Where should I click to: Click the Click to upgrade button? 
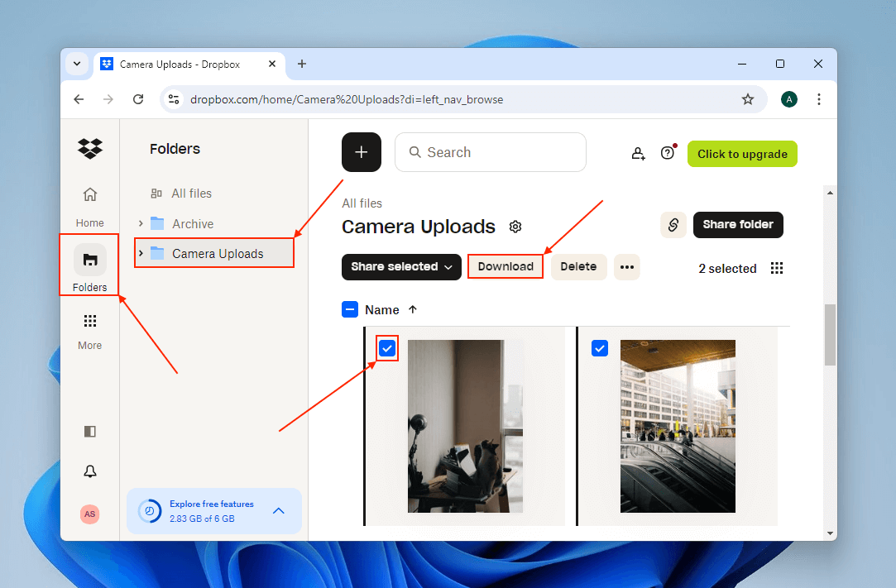pos(742,154)
